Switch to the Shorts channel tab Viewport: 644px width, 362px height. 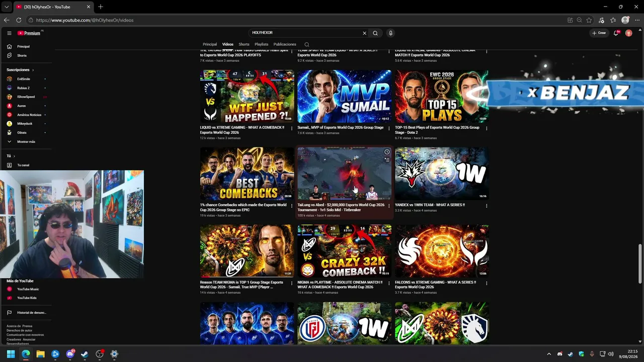pos(244,44)
